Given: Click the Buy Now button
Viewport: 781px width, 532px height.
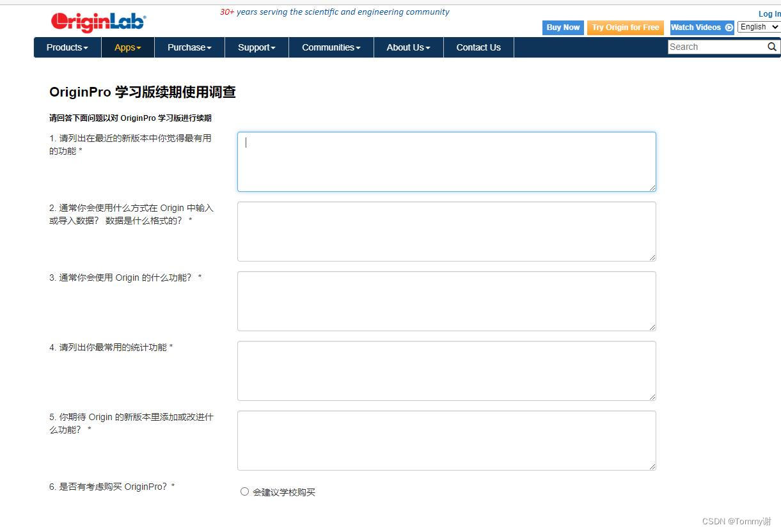Looking at the screenshot, I should tap(563, 27).
